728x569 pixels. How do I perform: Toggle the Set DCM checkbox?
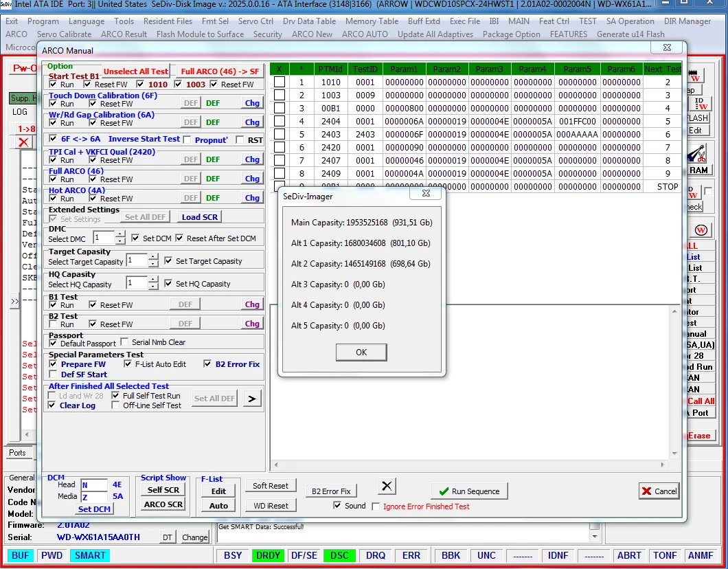coord(135,238)
